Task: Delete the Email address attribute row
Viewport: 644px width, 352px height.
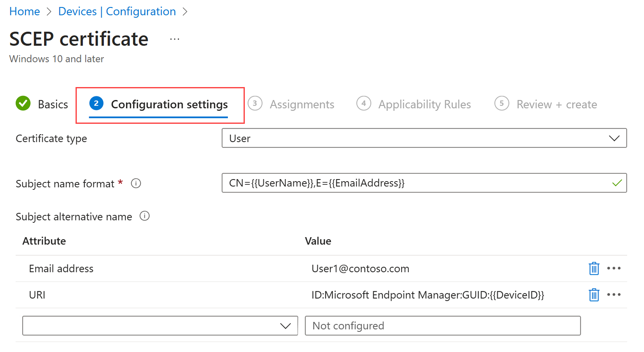Action: click(x=594, y=268)
